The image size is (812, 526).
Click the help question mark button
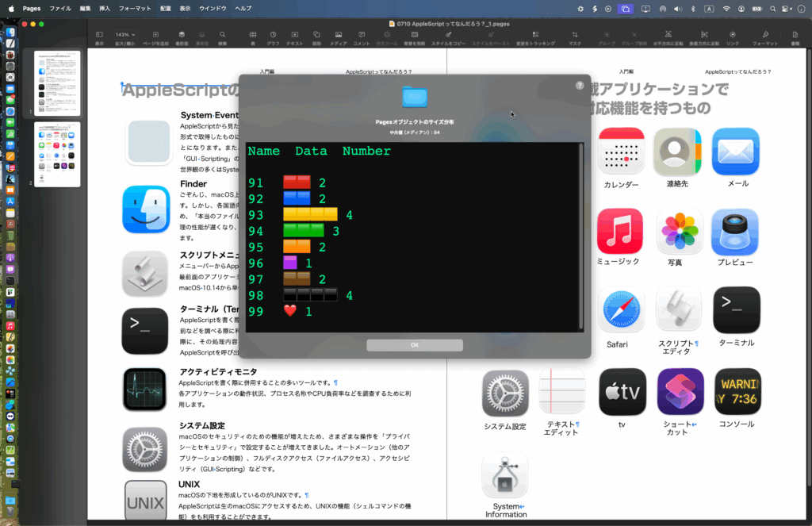click(x=580, y=85)
